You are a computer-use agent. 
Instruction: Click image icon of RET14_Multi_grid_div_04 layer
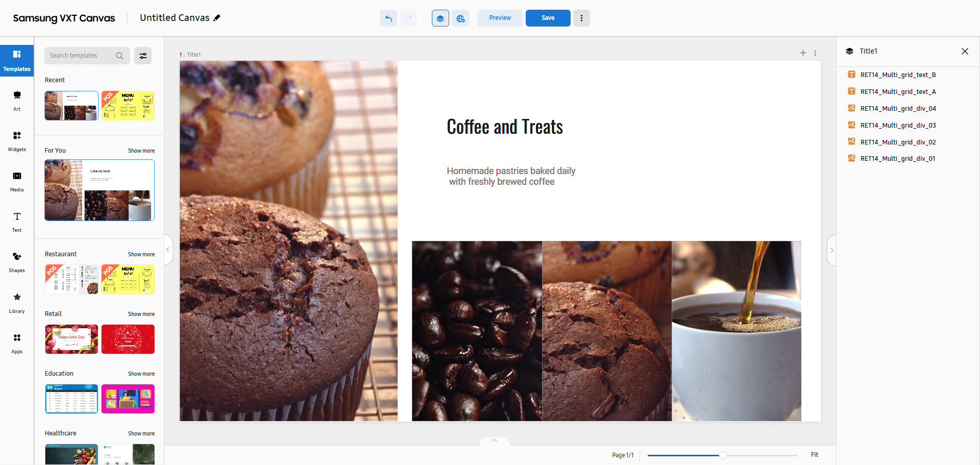pos(851,108)
